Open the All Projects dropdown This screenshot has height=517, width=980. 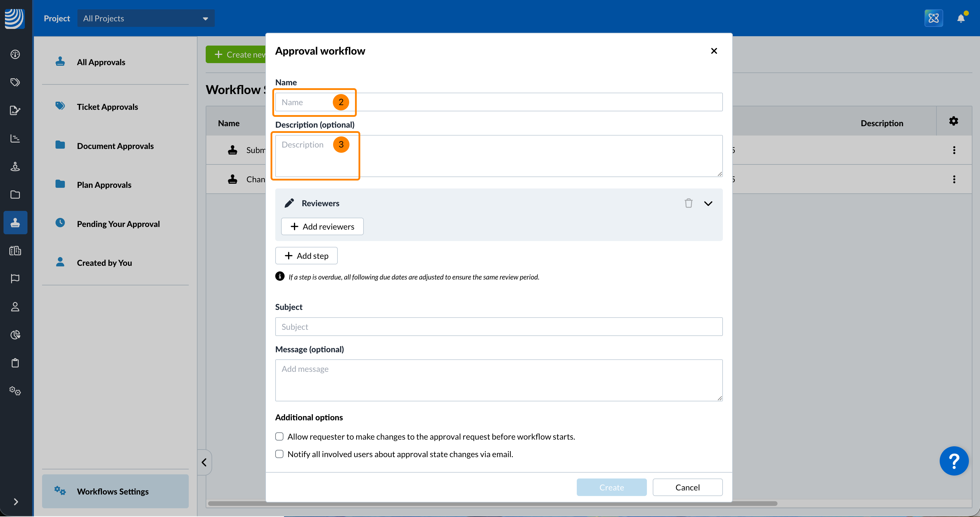point(146,18)
